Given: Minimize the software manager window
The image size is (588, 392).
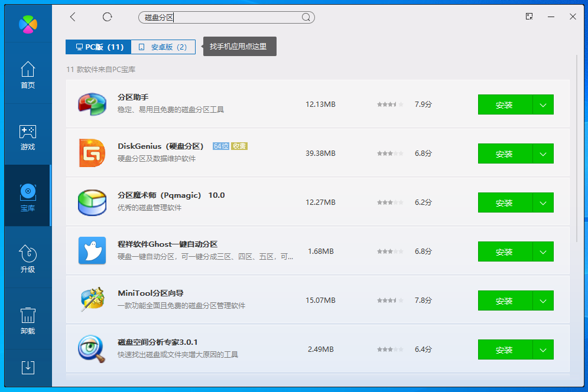Looking at the screenshot, I should (551, 17).
